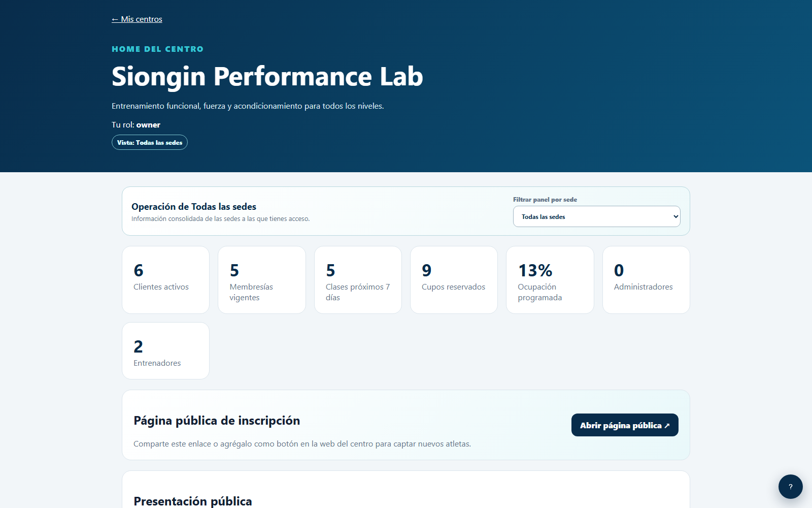Click the Comparte este enlace description

coord(302,444)
